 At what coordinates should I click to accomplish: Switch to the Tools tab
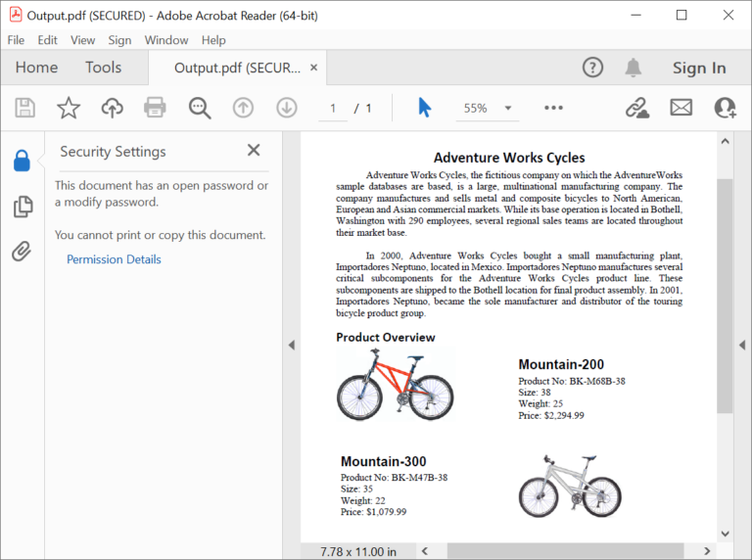click(103, 68)
